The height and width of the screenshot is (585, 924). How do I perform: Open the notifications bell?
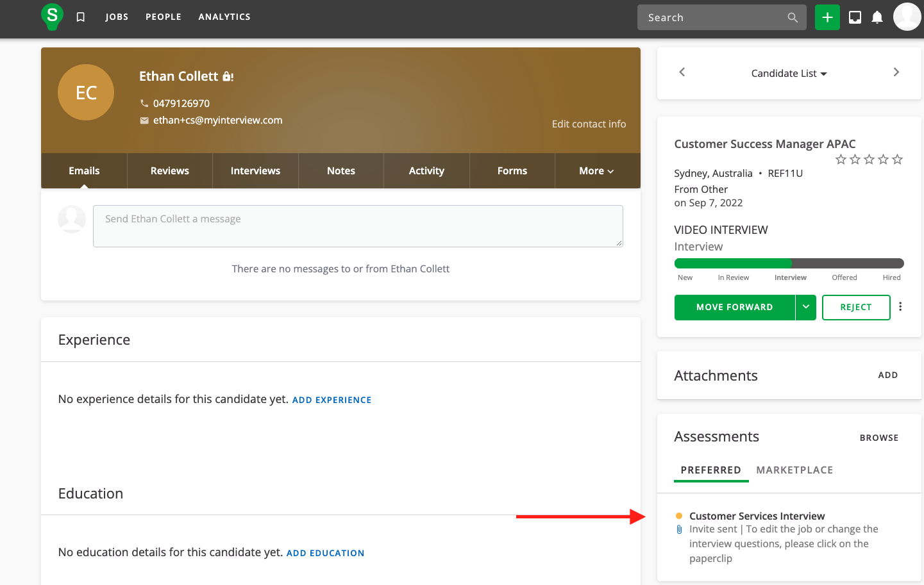(x=877, y=17)
